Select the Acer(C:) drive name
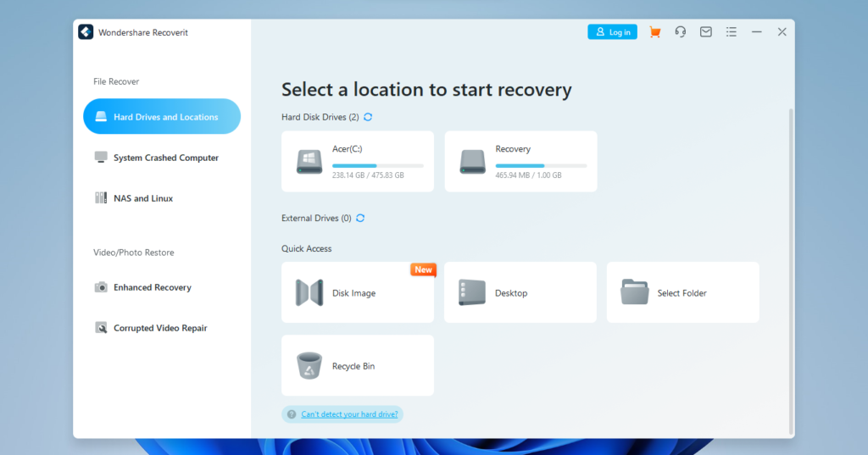 [x=347, y=149]
